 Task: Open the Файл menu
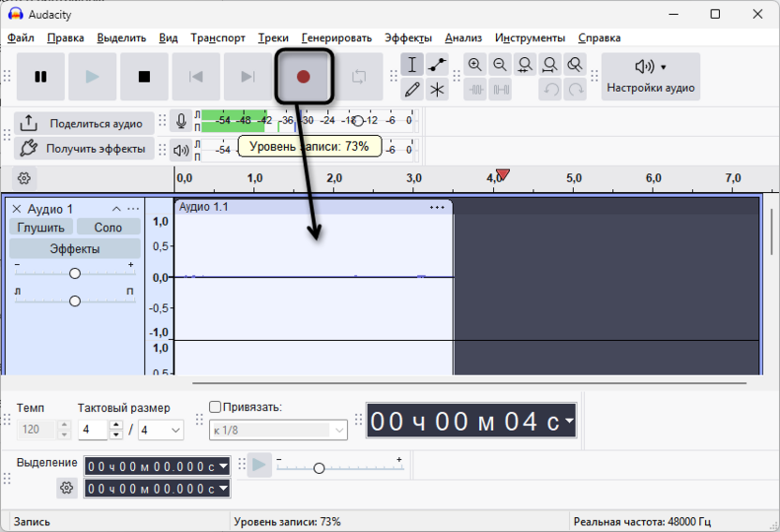point(21,37)
